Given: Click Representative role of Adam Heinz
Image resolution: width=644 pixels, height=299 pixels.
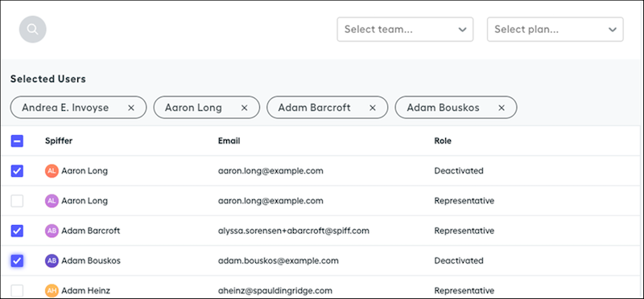Looking at the screenshot, I should point(464,291).
